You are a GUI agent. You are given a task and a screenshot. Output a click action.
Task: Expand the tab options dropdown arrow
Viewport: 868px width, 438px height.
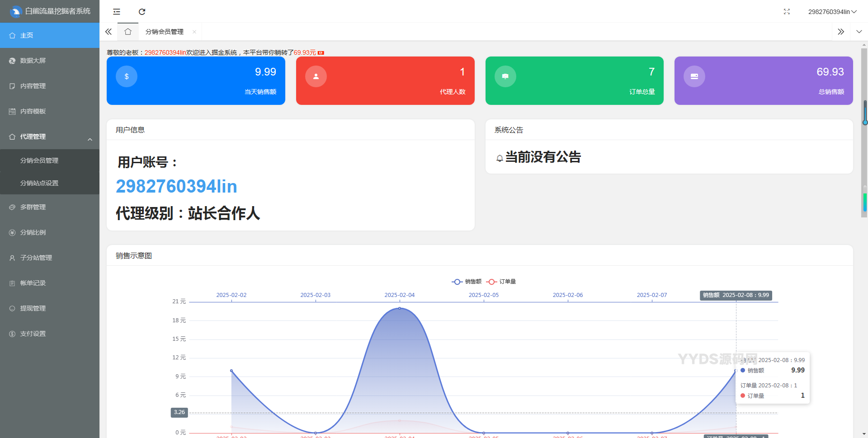pyautogui.click(x=859, y=32)
